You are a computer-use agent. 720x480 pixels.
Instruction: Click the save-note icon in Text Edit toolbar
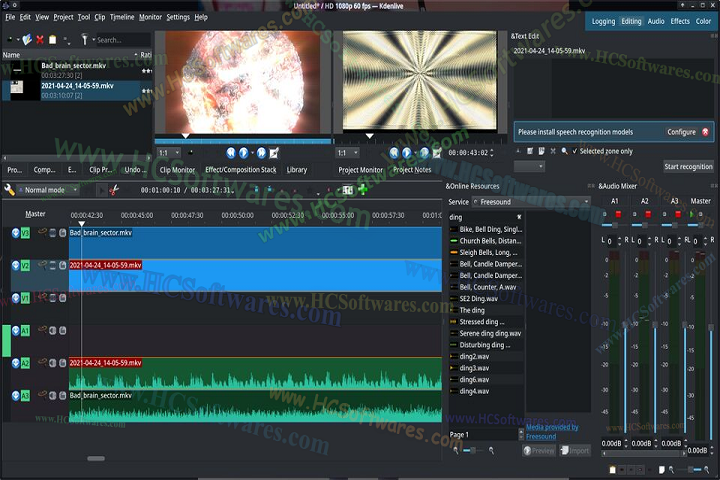pyautogui.click(x=541, y=151)
